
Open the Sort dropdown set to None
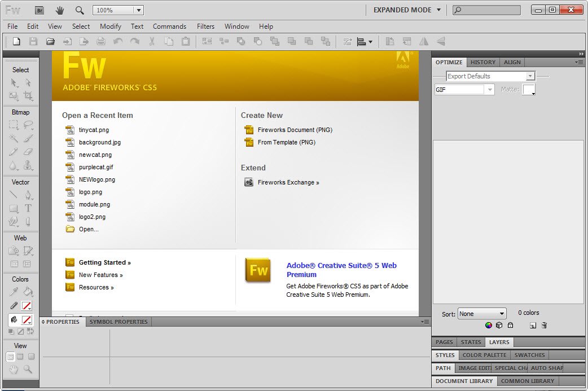point(481,314)
